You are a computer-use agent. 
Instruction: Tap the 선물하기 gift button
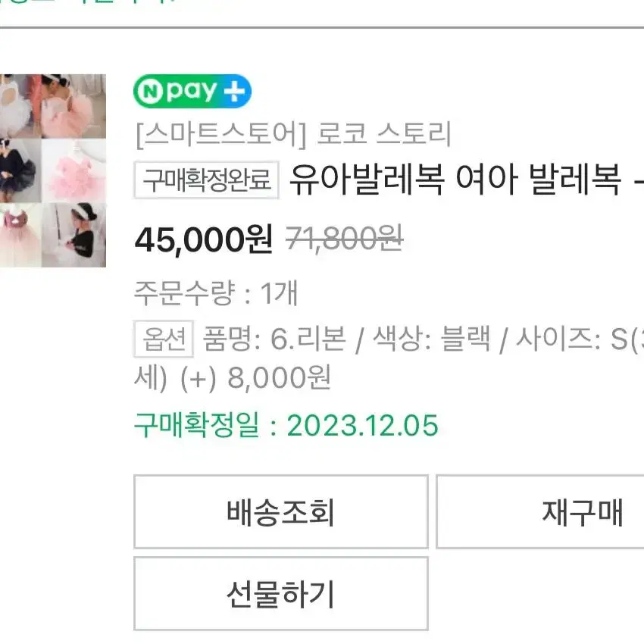pos(281,594)
